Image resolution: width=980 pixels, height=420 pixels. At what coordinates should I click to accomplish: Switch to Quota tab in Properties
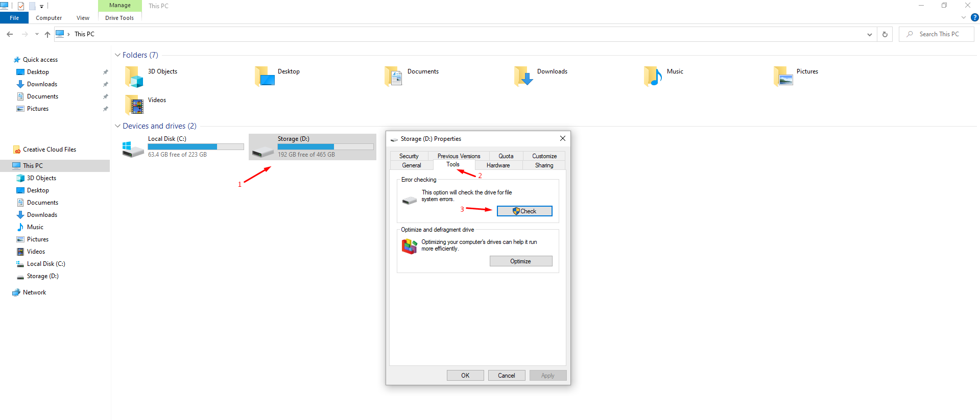(x=506, y=156)
